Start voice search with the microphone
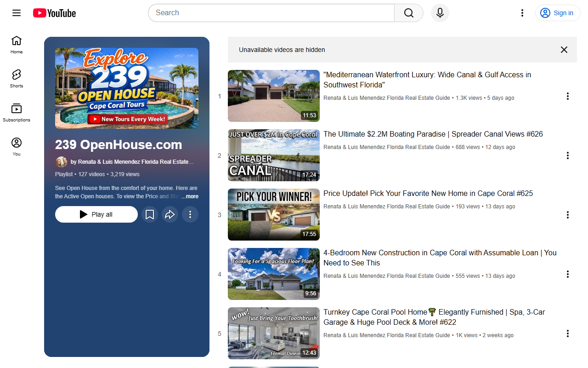This screenshot has width=588, height=368. tap(440, 13)
